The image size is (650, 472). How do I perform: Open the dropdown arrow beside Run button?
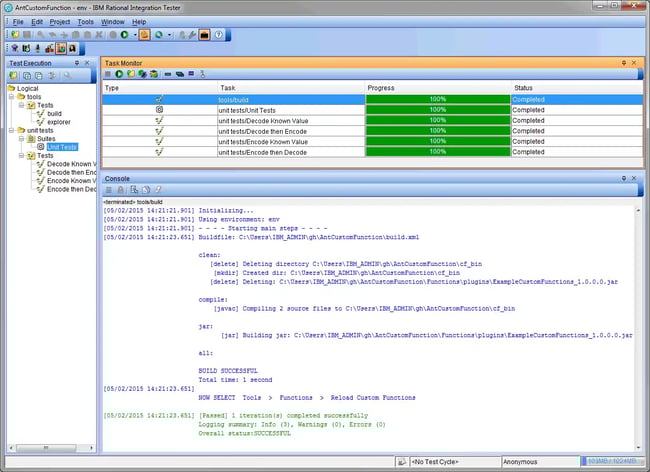(134, 34)
